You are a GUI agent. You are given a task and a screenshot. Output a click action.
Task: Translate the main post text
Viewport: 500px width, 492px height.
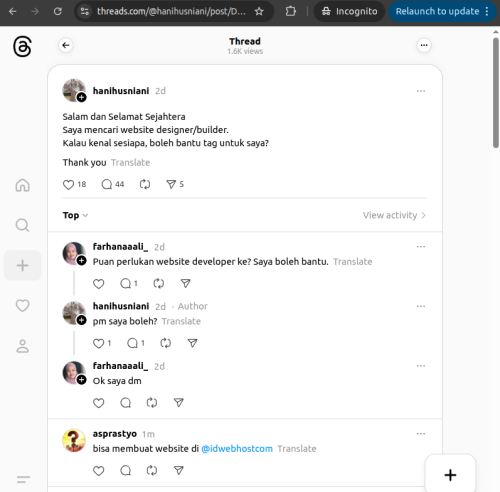[130, 163]
